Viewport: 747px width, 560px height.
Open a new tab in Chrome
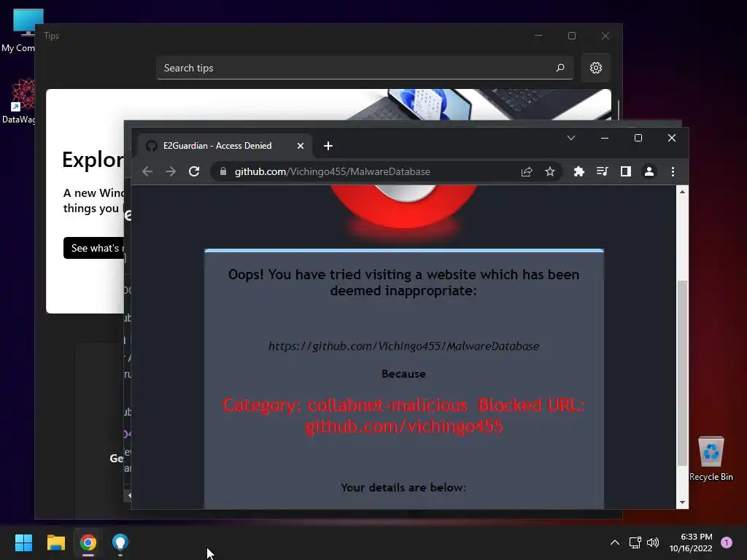pyautogui.click(x=328, y=146)
